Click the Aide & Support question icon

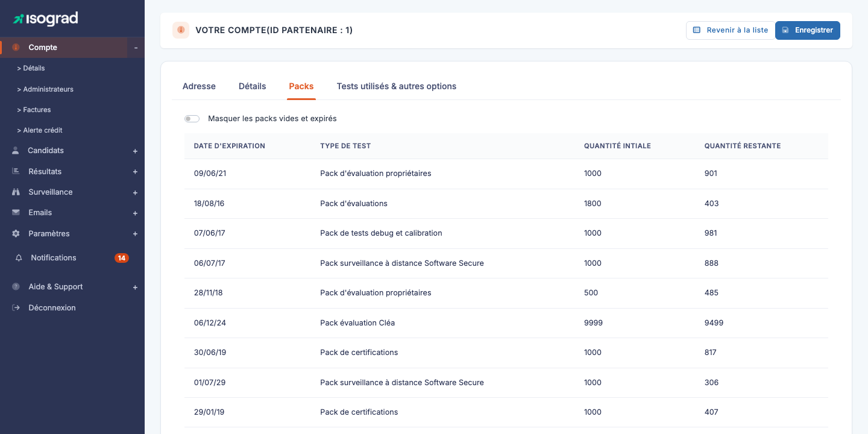[16, 287]
